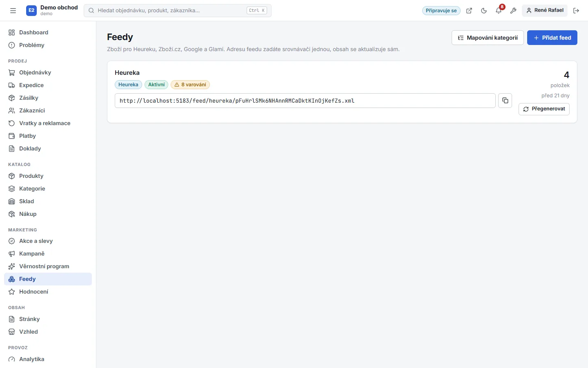Open Analytika in sidebar
Image resolution: width=588 pixels, height=368 pixels.
pos(48,359)
